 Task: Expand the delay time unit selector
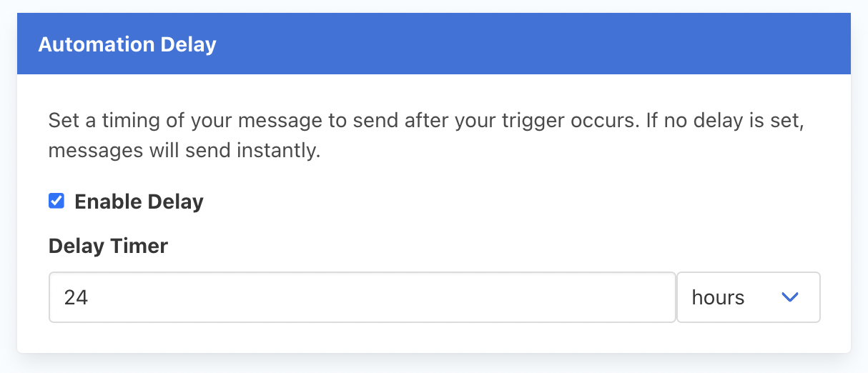(748, 297)
